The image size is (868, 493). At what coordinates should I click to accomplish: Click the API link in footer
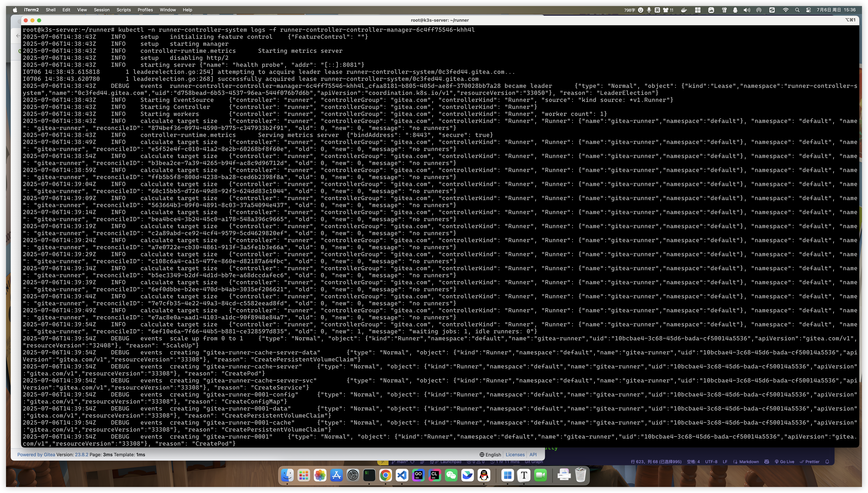533,455
